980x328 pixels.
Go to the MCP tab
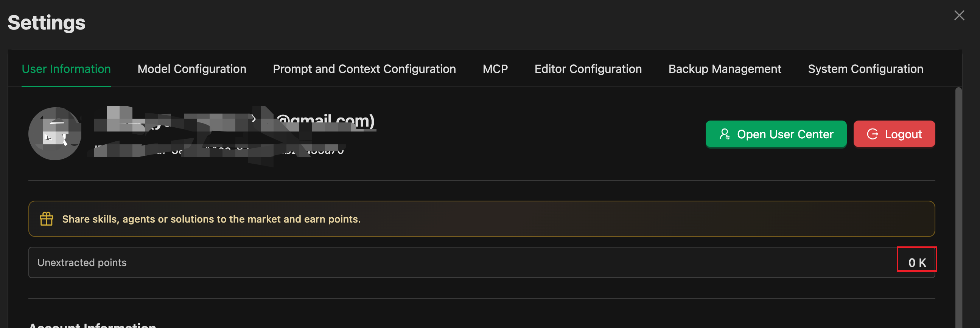pos(495,69)
